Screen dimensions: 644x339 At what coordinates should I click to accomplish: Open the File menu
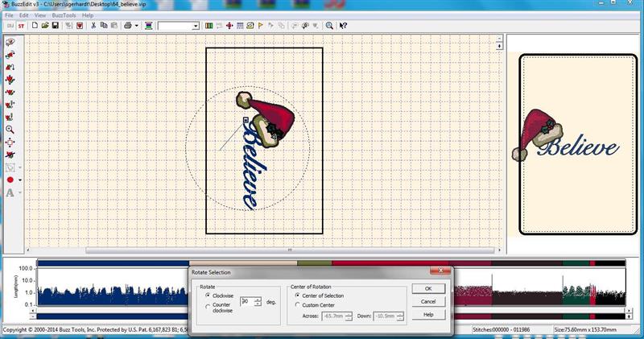tap(9, 15)
